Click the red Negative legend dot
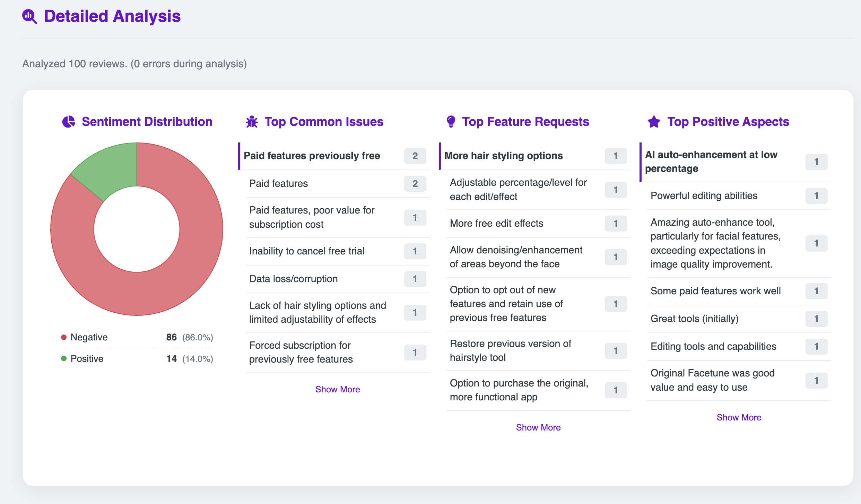Image resolution: width=861 pixels, height=504 pixels. pyautogui.click(x=64, y=337)
